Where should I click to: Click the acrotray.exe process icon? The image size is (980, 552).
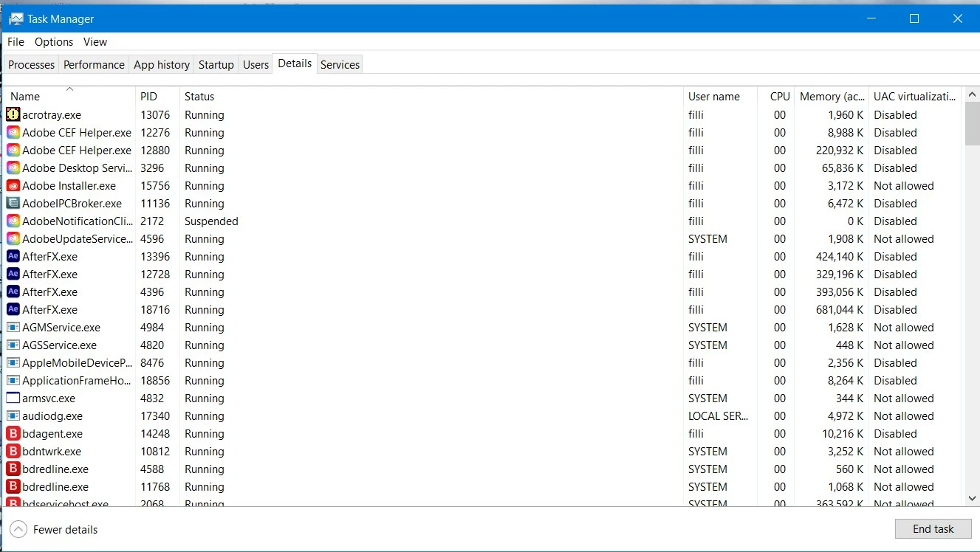[x=13, y=114]
